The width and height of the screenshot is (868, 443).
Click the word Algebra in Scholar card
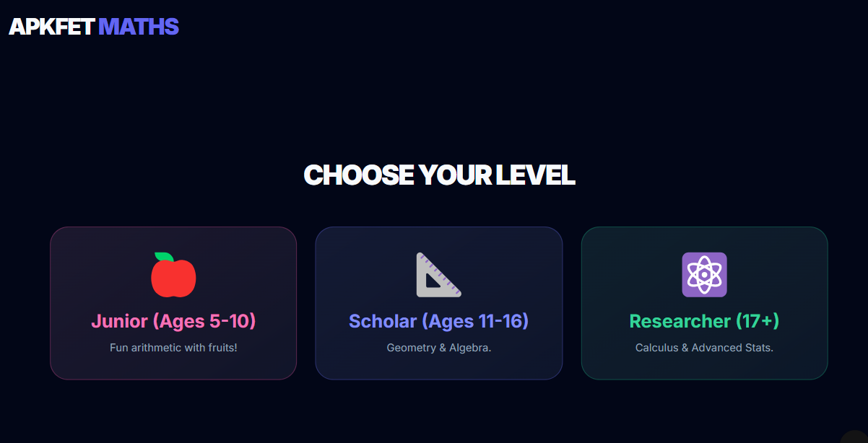point(470,348)
